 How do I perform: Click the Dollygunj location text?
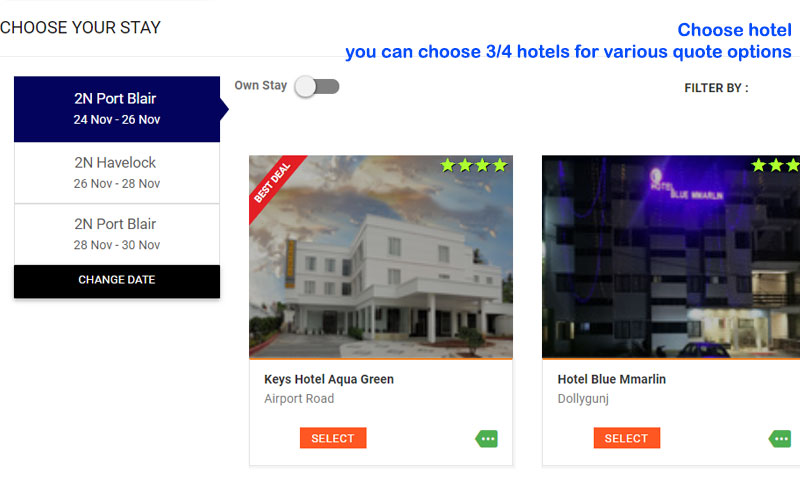pos(583,399)
